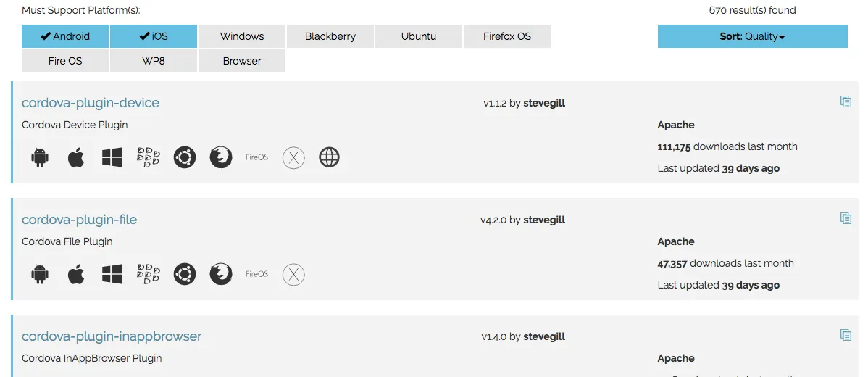This screenshot has width=868, height=377.
Task: Enable the Firefox OS platform filter
Action: tap(507, 36)
